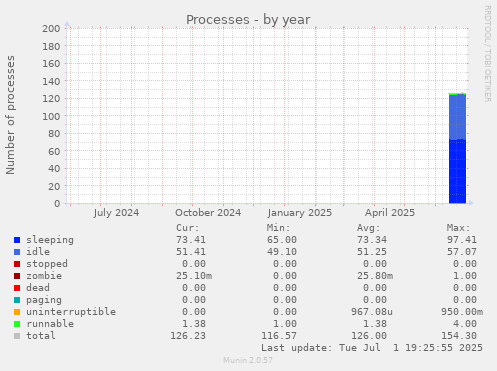Click the lighter blue idle area in graph
This screenshot has height=371, width=497.
tap(457, 117)
